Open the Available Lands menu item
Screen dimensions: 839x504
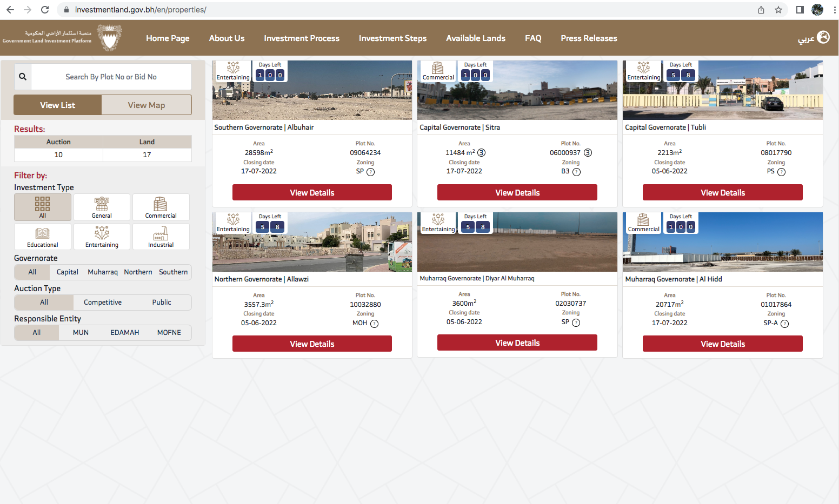pyautogui.click(x=475, y=38)
